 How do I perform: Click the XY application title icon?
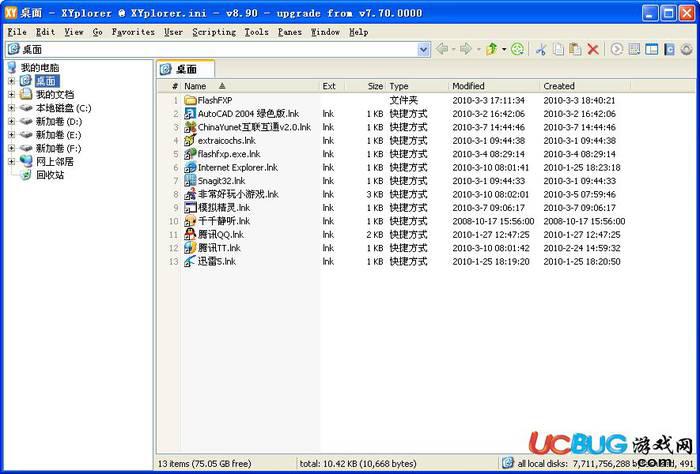tap(11, 12)
